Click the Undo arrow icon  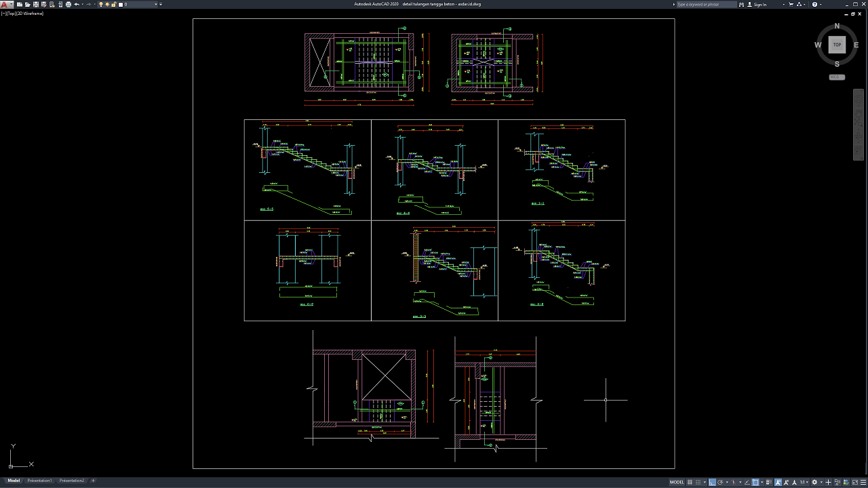tap(77, 4)
